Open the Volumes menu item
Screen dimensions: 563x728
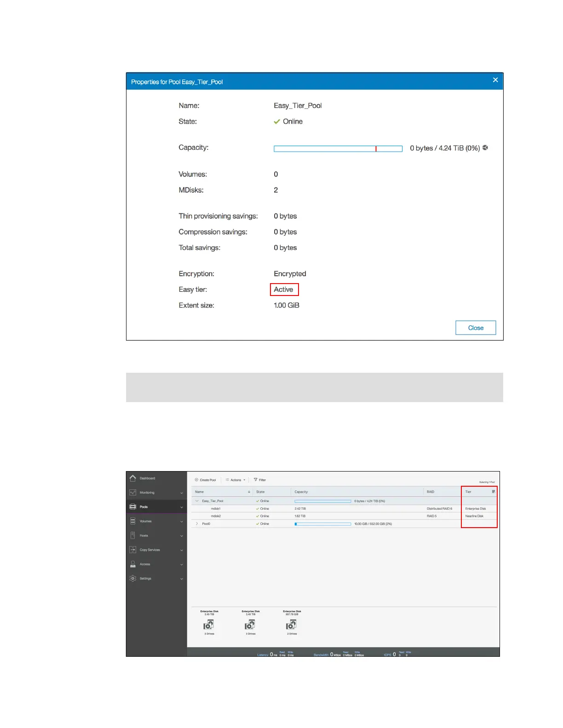coord(145,521)
